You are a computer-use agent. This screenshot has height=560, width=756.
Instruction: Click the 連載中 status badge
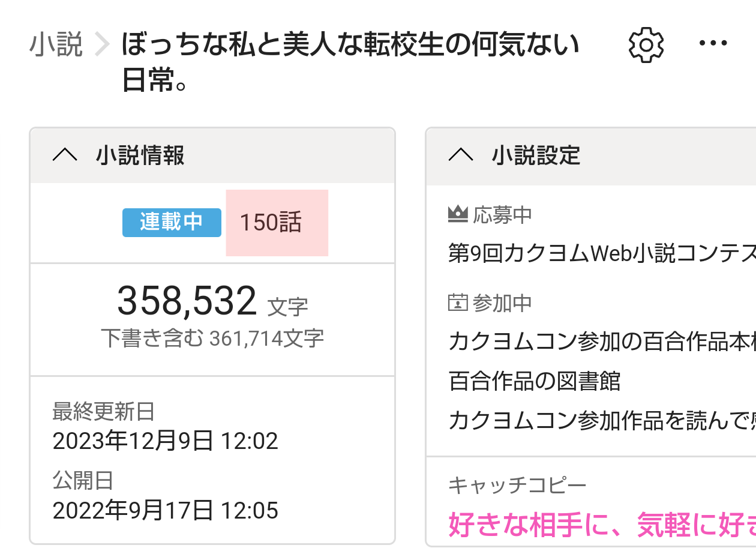(172, 222)
